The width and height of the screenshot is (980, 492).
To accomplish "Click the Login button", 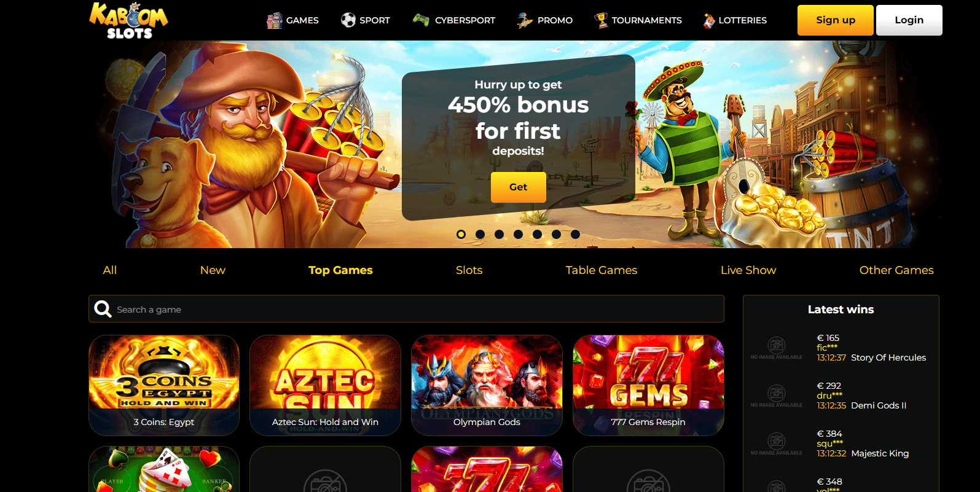I will [909, 20].
